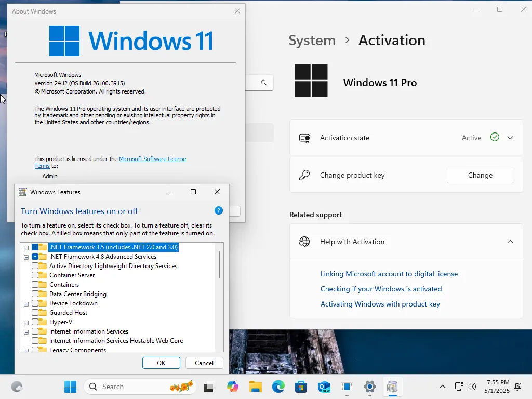Open File Explorer from the taskbar
Image resolution: width=532 pixels, height=399 pixels.
[x=255, y=387]
